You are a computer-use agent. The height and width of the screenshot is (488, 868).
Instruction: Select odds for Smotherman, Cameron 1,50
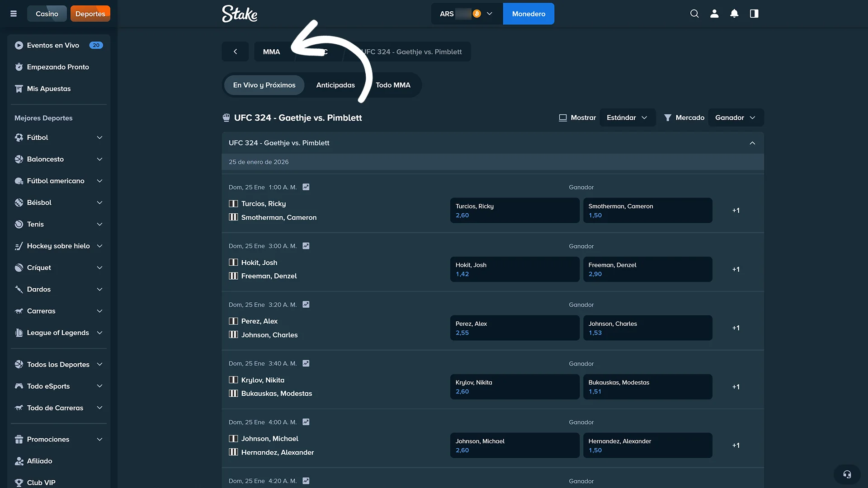pos(647,211)
